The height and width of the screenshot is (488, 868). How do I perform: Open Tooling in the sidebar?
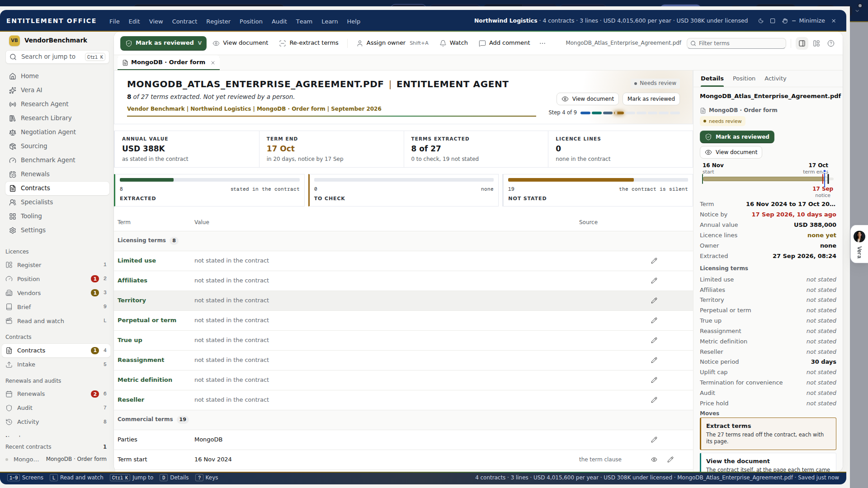click(57, 216)
